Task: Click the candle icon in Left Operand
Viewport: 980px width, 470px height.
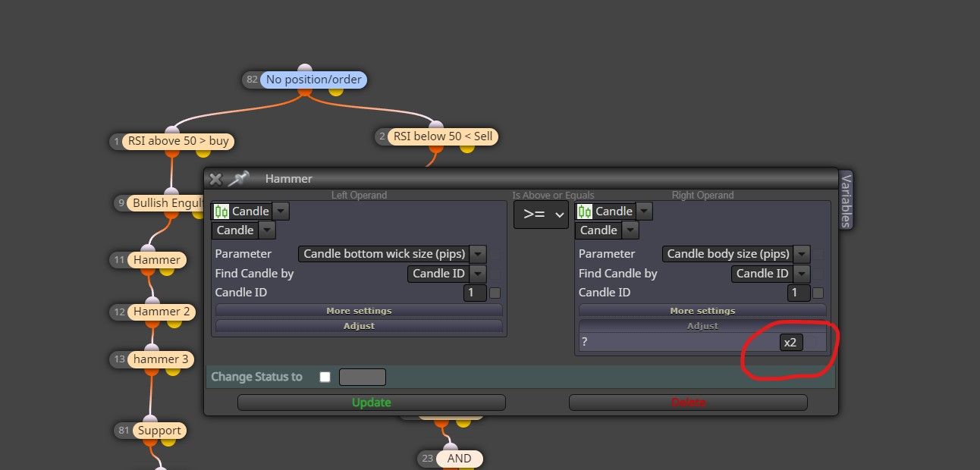Action: 221,211
